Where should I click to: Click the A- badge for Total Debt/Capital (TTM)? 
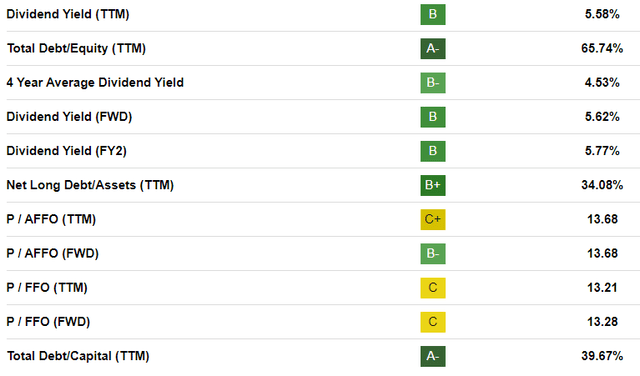tap(433, 356)
